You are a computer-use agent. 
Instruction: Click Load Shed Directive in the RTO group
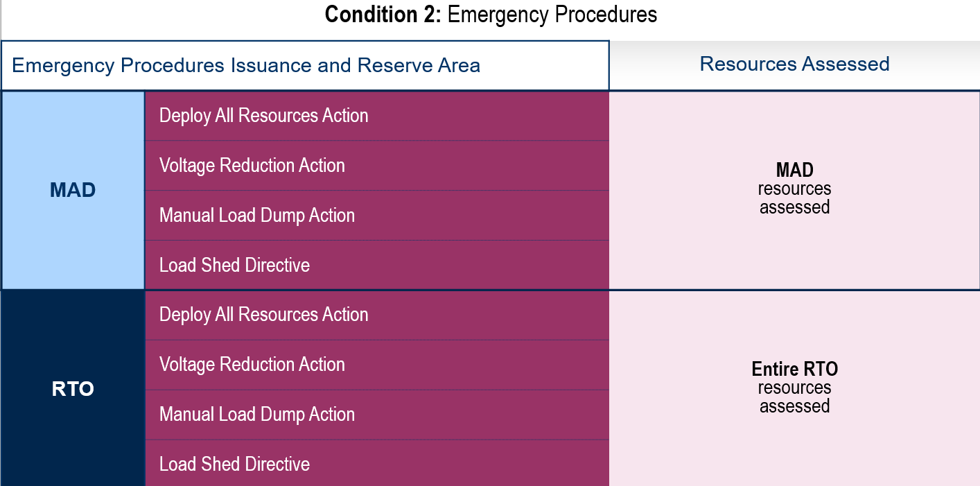click(x=234, y=465)
